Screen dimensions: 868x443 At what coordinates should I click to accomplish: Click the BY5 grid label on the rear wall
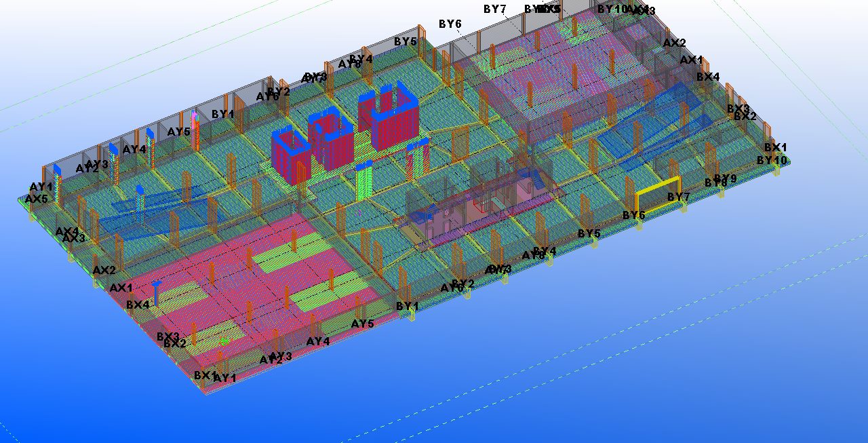(406, 41)
